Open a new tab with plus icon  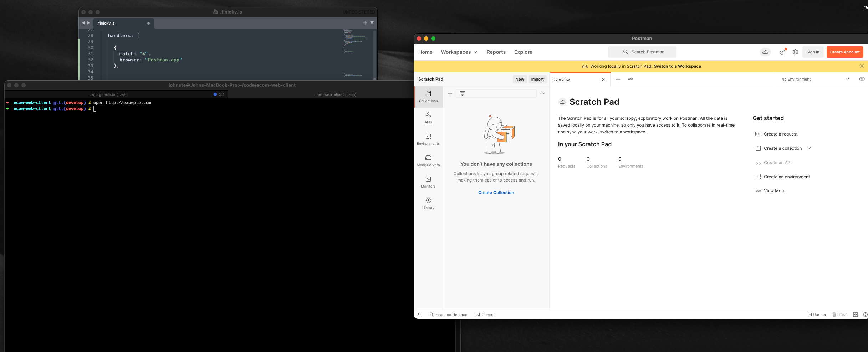[x=618, y=79]
